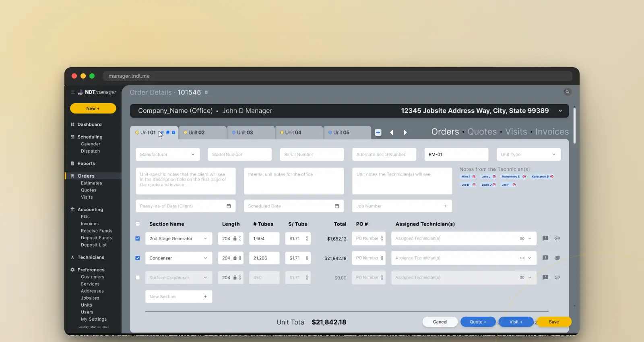Open the hamburger menu beside NDTmanager
Image resolution: width=644 pixels, height=342 pixels.
pos(73,92)
